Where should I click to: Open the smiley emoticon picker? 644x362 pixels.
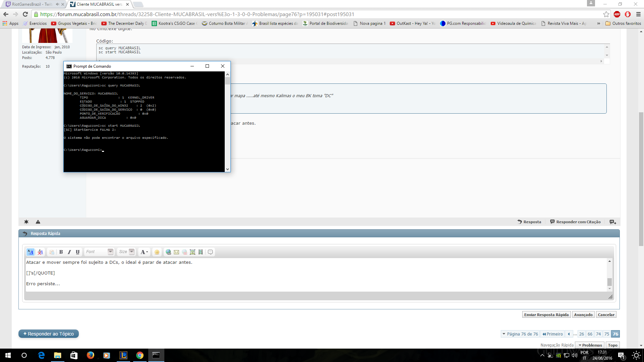pos(157,252)
